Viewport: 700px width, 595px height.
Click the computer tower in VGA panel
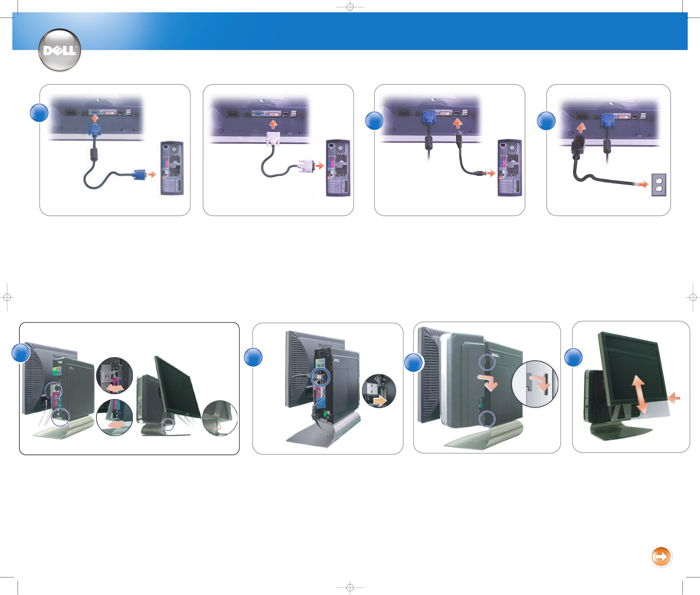click(172, 168)
